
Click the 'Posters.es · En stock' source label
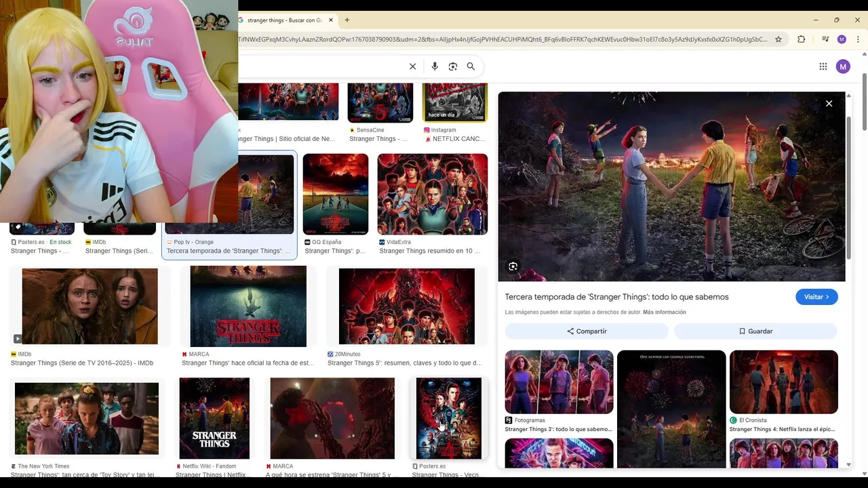(41, 242)
